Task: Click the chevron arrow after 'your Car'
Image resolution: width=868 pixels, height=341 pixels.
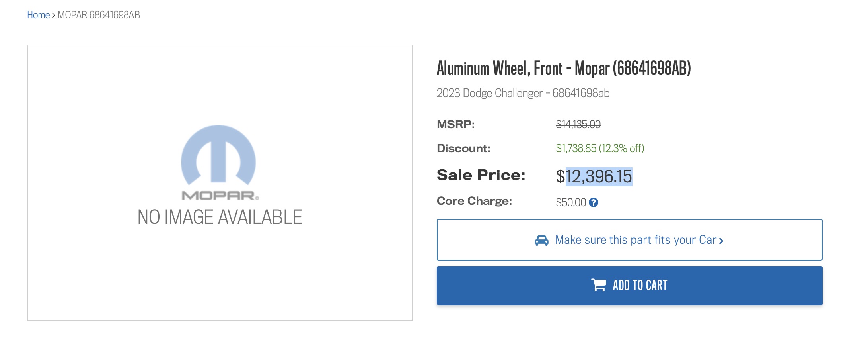Action: (x=721, y=241)
